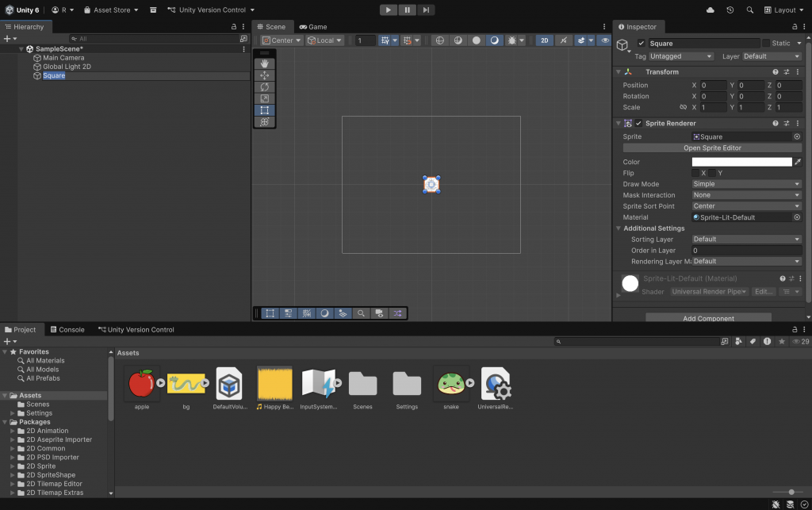The height and width of the screenshot is (510, 812).
Task: Open the toolbar Unity Version Control dropdown
Action: (211, 10)
